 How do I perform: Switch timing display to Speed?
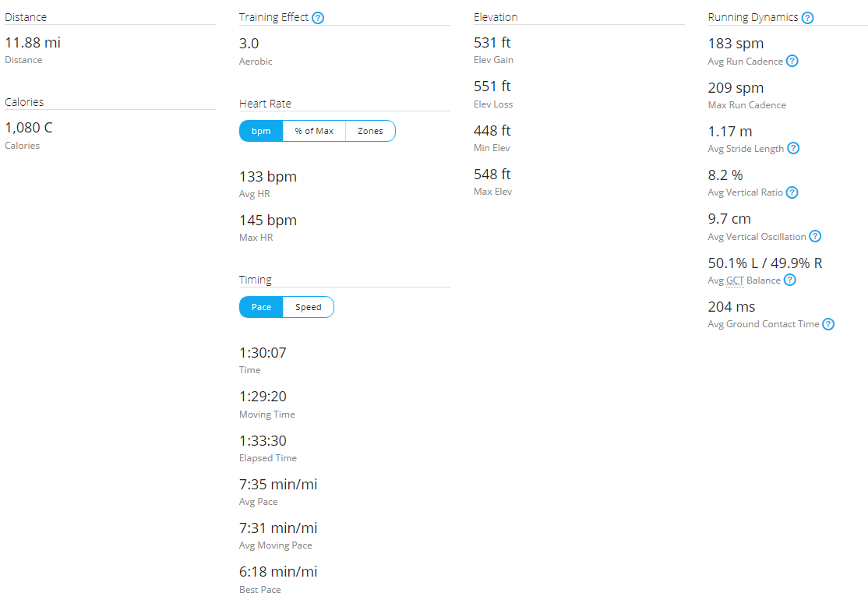pos(309,307)
